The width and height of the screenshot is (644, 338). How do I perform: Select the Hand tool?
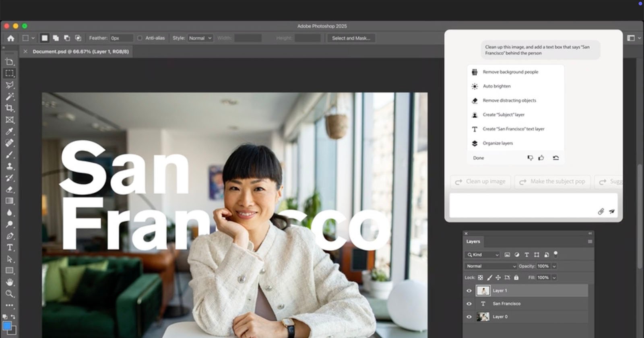[x=10, y=282]
